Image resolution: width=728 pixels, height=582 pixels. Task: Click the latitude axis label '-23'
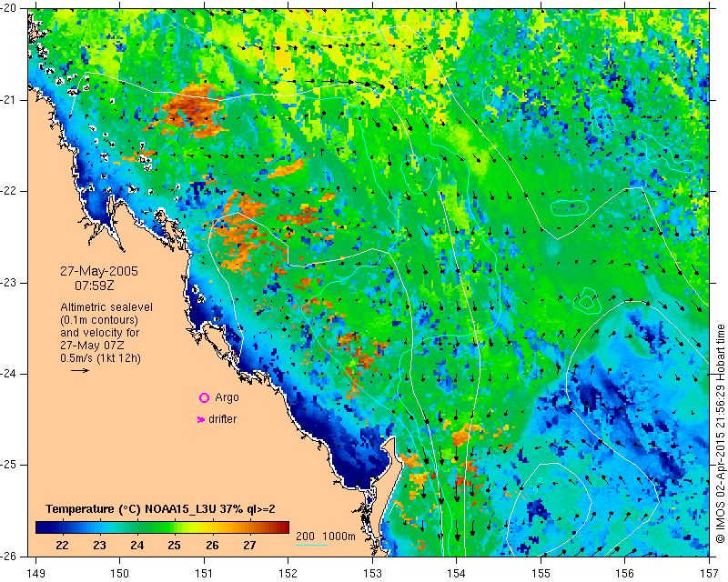8,283
